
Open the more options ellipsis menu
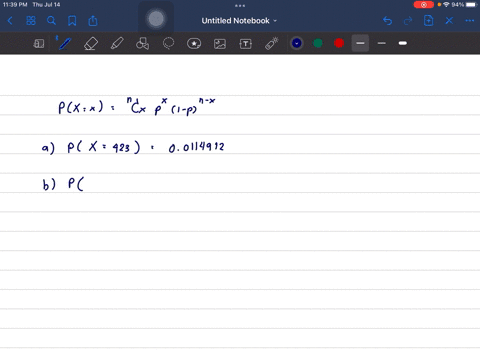[470, 21]
